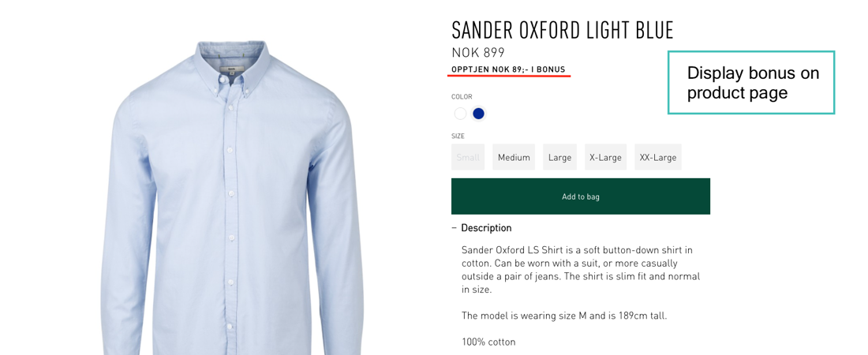Viewport: 868px width, 355px height.
Task: Click the 100% cotton description line
Action: (488, 342)
